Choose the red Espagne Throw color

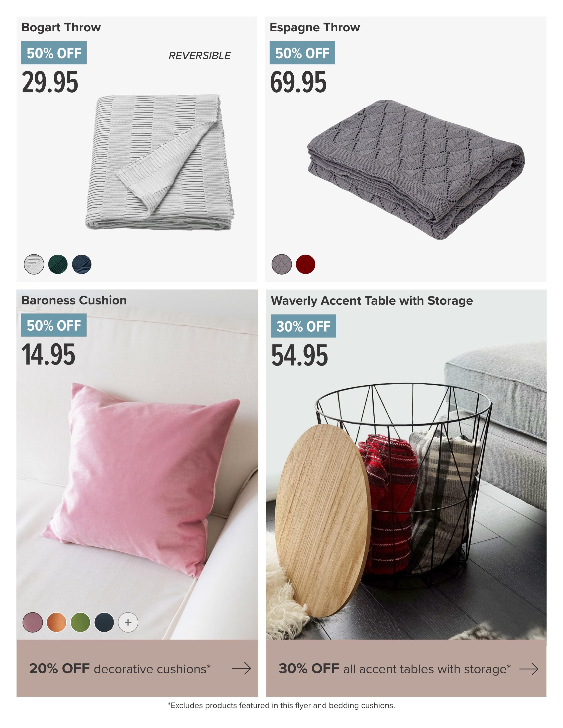pyautogui.click(x=305, y=264)
